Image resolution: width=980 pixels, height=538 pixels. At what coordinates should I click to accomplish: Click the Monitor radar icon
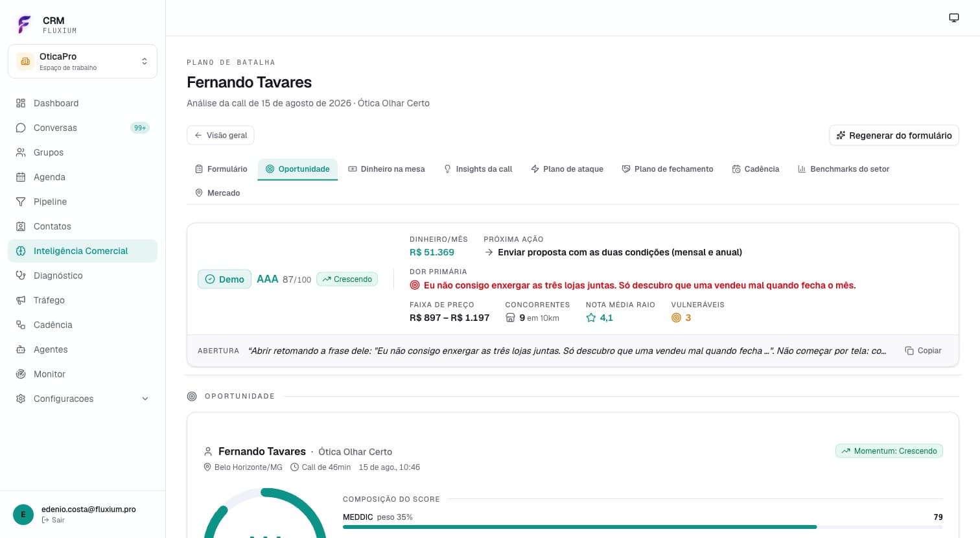click(21, 374)
